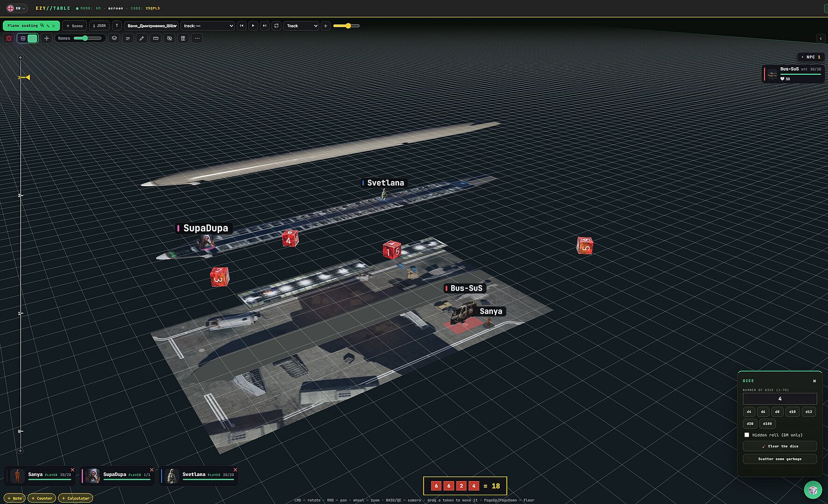The height and width of the screenshot is (504, 828).
Task: Select the Svetlana token label
Action: pyautogui.click(x=383, y=183)
